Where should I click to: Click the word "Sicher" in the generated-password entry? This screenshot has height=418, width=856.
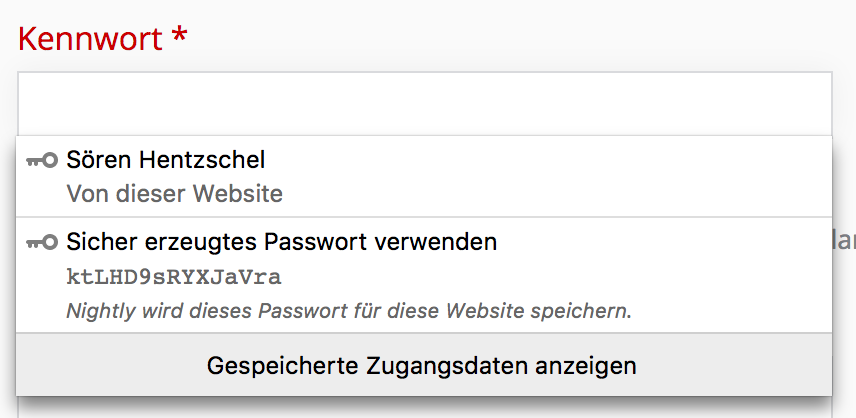[97, 242]
